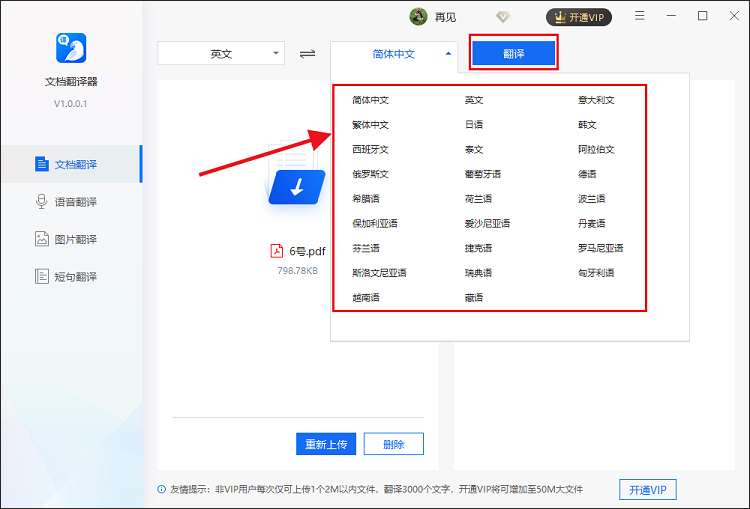Choose 韩文 in the language list
This screenshot has width=750, height=509.
(587, 125)
